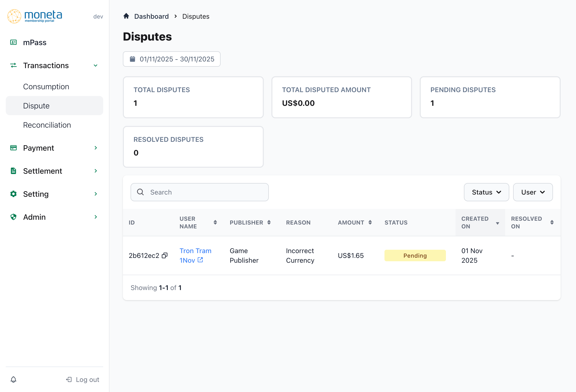Click the Moneta membership portal logo
576x392 pixels.
click(35, 16)
